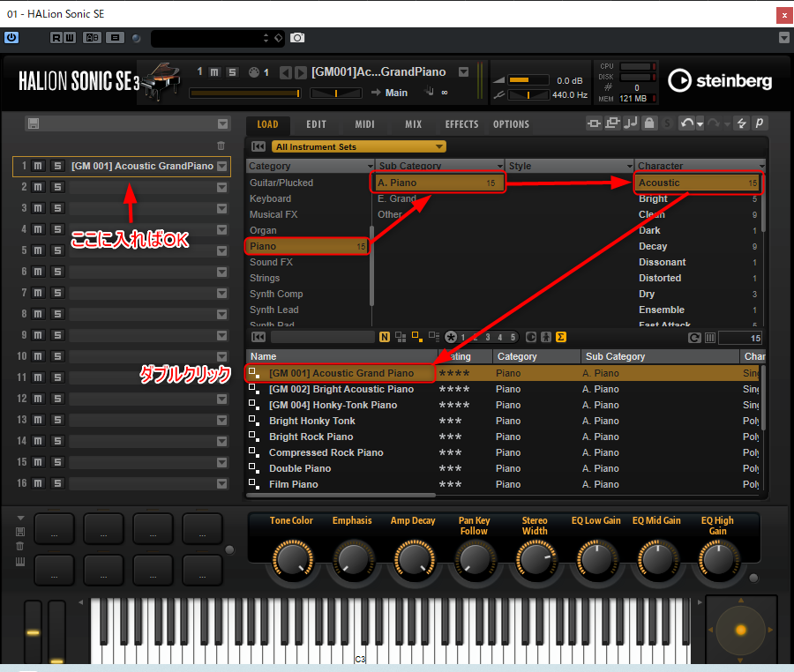Click the Read automation R button
The height and width of the screenshot is (672, 794).
pyautogui.click(x=56, y=37)
